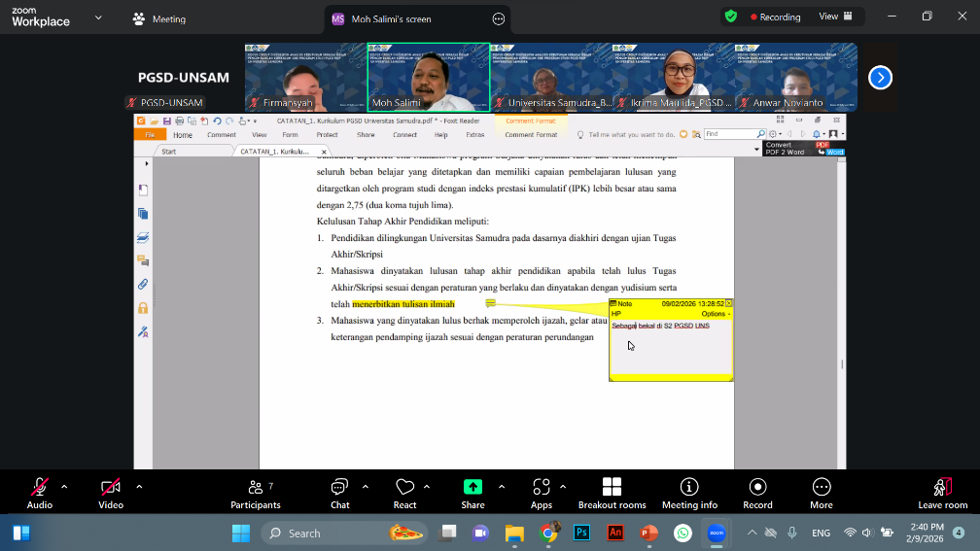This screenshot has width=980, height=551.
Task: Unmute microphone with the Audio button
Action: [x=40, y=488]
